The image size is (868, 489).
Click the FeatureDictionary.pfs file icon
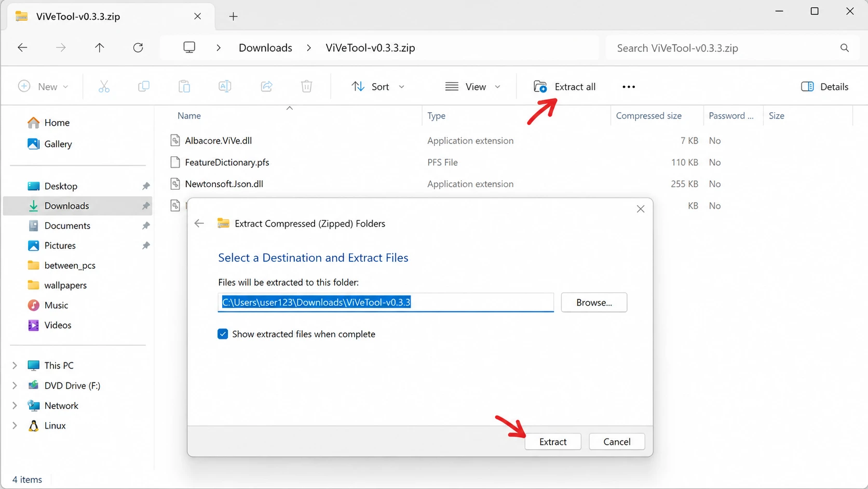point(175,162)
